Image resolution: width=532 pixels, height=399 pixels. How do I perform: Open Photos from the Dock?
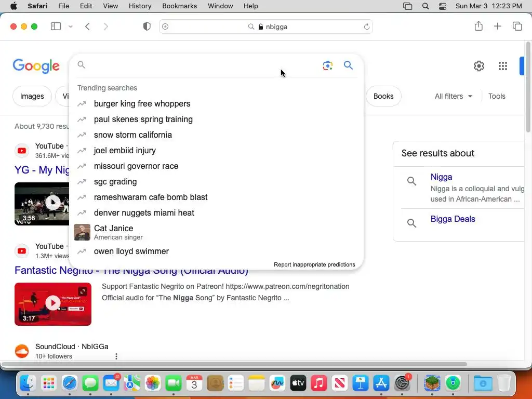point(153,383)
